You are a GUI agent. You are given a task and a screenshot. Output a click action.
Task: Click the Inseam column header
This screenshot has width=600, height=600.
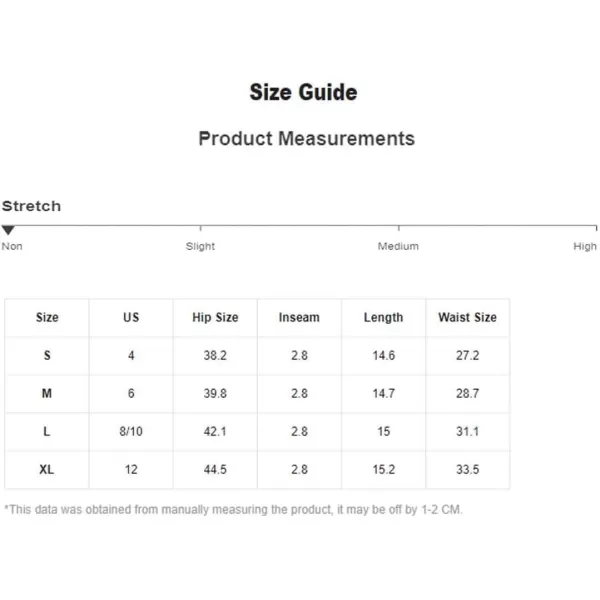299,317
